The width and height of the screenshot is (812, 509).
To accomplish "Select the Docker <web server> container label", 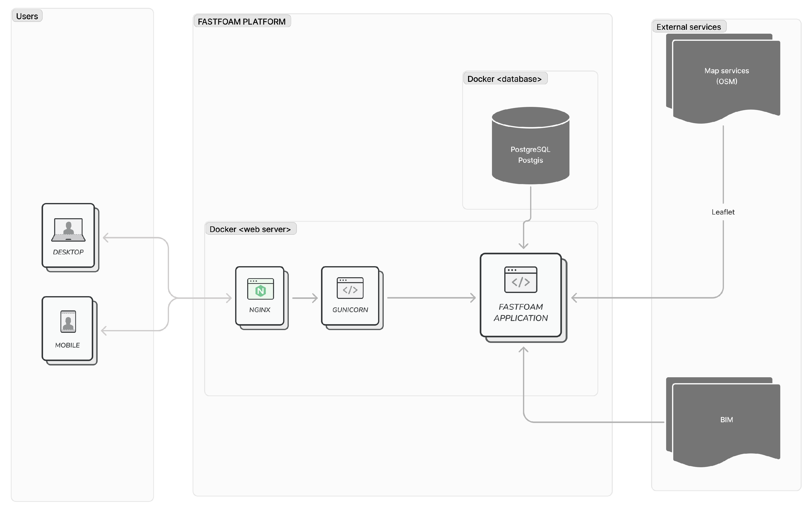I will click(x=250, y=229).
